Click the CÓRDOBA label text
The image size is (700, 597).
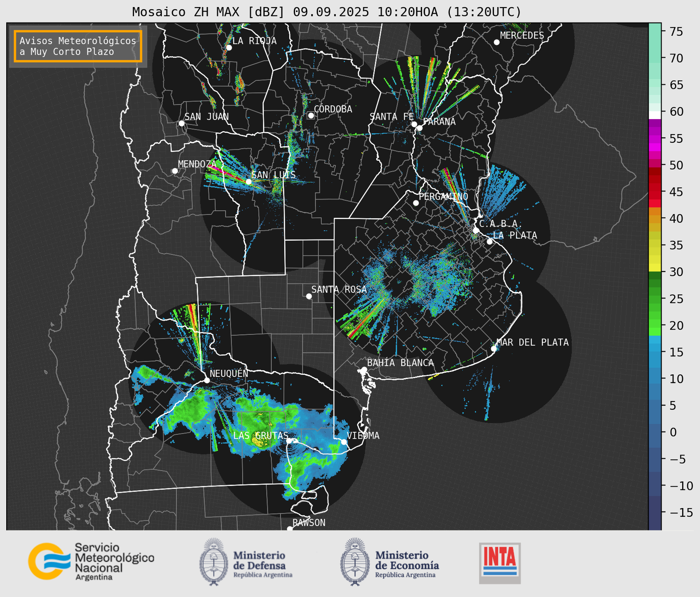click(x=333, y=109)
